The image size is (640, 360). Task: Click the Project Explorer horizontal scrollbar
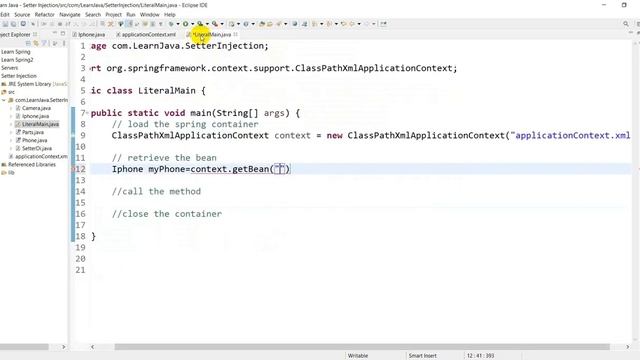24,347
